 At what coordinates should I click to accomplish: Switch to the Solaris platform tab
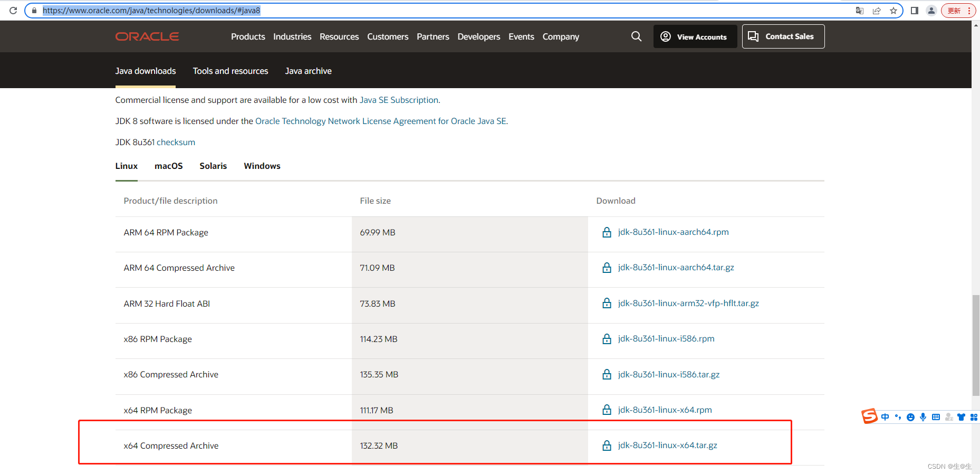pos(213,166)
